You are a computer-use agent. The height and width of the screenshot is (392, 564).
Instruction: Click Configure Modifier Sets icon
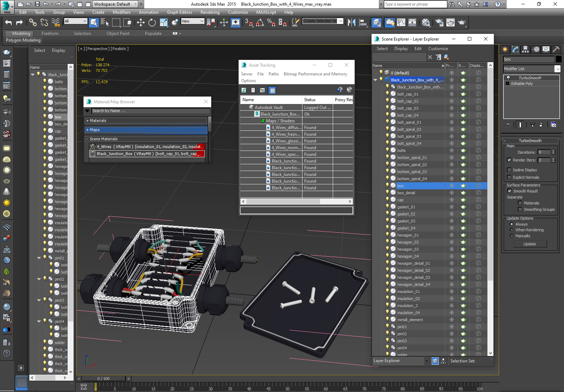click(x=553, y=125)
